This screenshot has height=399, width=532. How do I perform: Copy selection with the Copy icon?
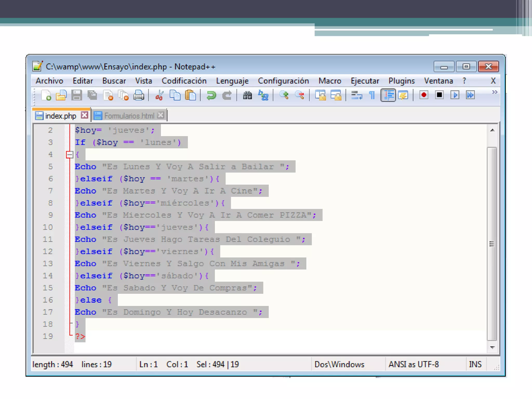point(175,95)
